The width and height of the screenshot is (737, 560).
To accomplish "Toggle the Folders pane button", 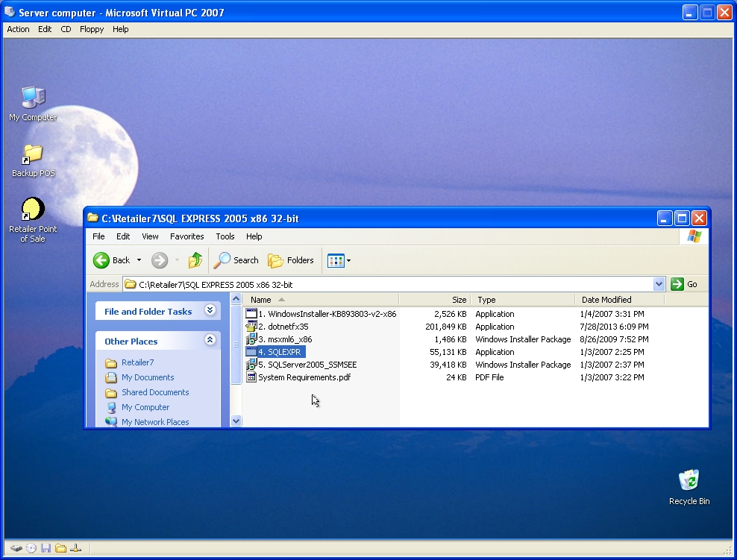I will [x=291, y=260].
